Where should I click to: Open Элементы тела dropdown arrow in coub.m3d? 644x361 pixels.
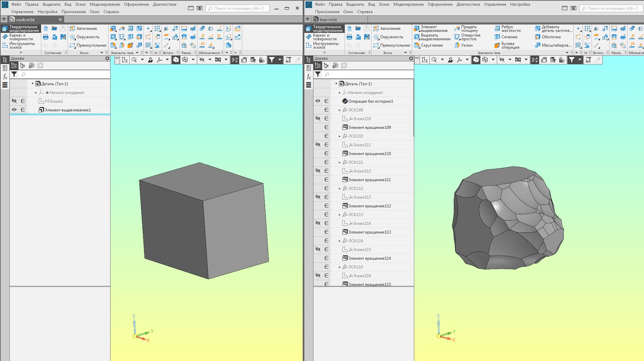tap(137, 53)
